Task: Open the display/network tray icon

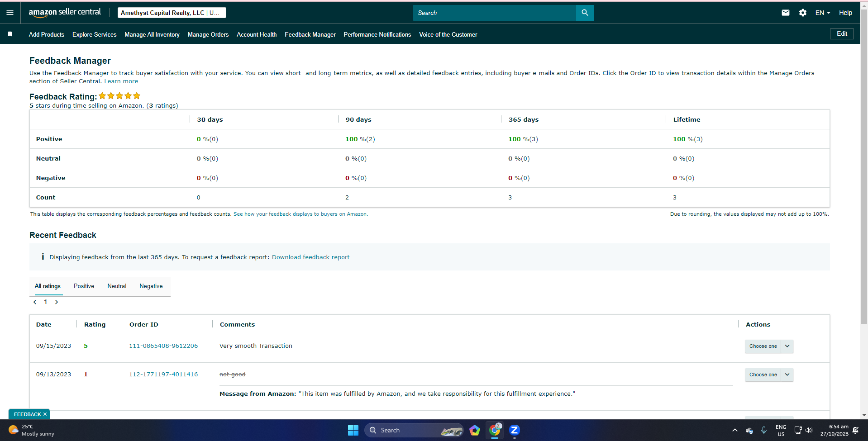Action: 798,430
